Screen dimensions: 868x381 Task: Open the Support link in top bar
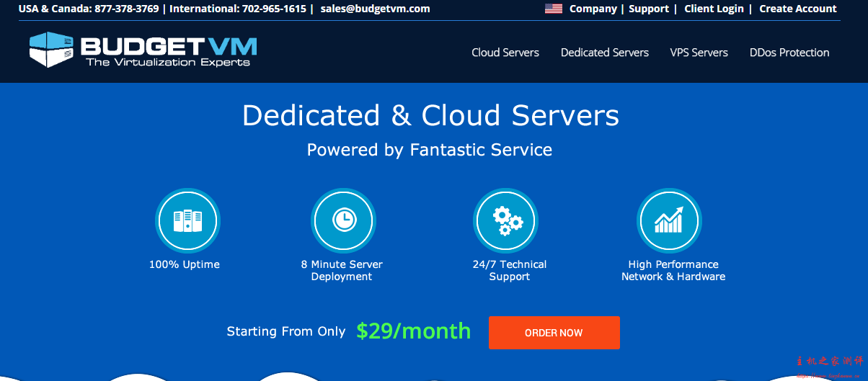649,9
